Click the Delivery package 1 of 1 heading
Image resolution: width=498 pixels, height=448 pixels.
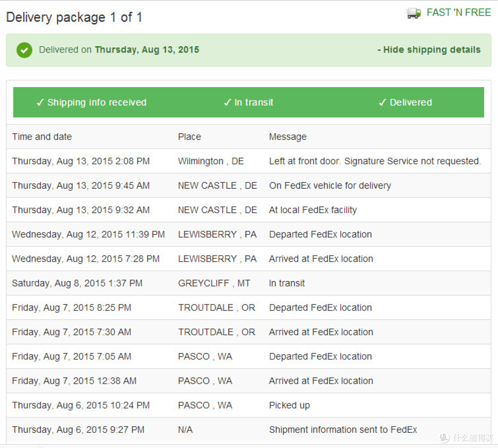pos(74,17)
